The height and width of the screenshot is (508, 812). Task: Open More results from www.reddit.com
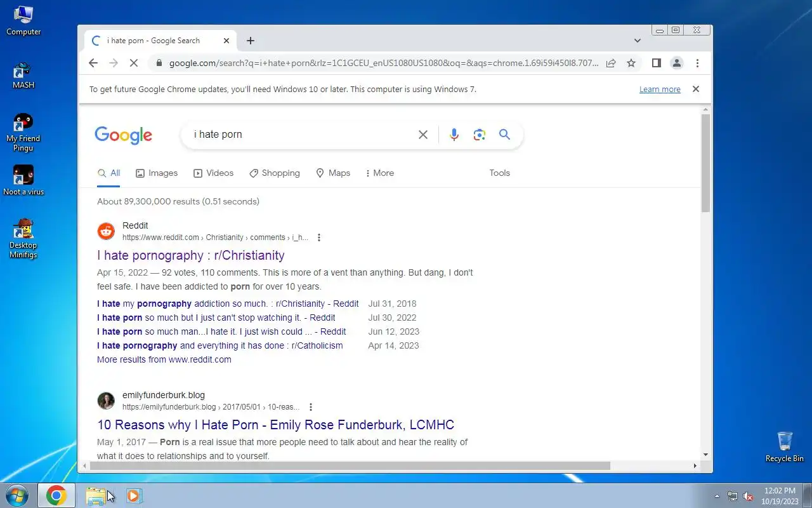(164, 359)
